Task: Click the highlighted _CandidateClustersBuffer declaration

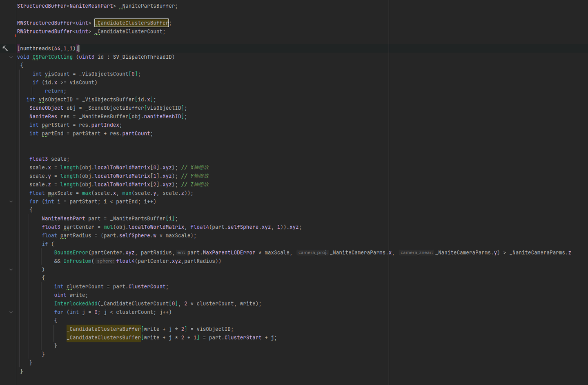Action: click(131, 23)
